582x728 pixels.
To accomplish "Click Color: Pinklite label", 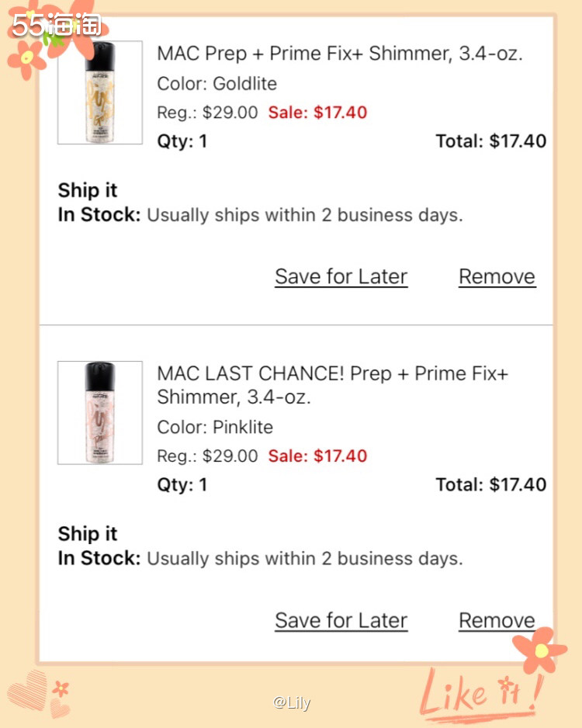I will 215,427.
